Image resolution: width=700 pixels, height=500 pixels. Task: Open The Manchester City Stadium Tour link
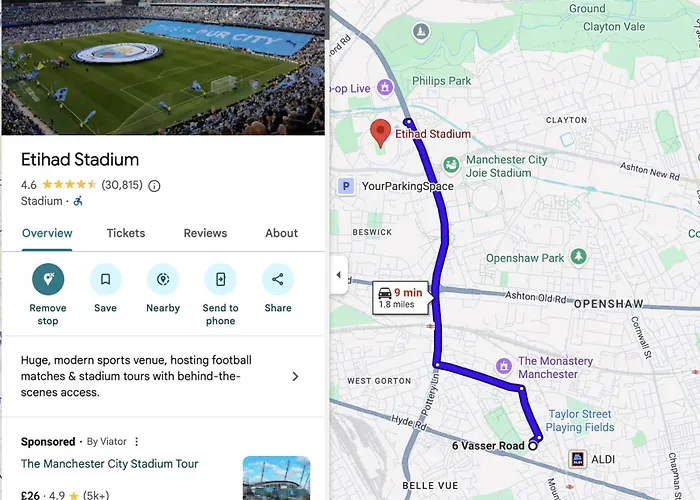tap(110, 464)
